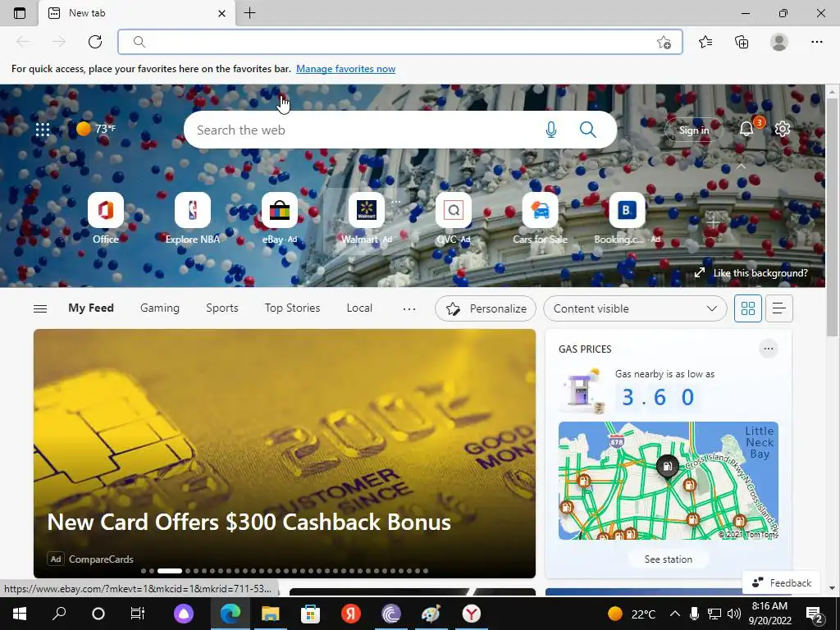Open the Cars for Sale quick link
The width and height of the screenshot is (840, 630).
click(x=540, y=218)
